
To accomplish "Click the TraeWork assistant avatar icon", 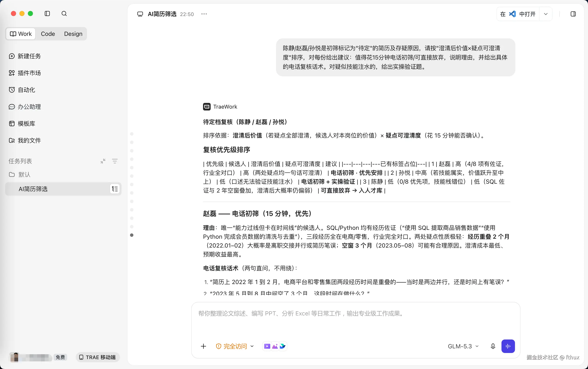I will pos(207,106).
